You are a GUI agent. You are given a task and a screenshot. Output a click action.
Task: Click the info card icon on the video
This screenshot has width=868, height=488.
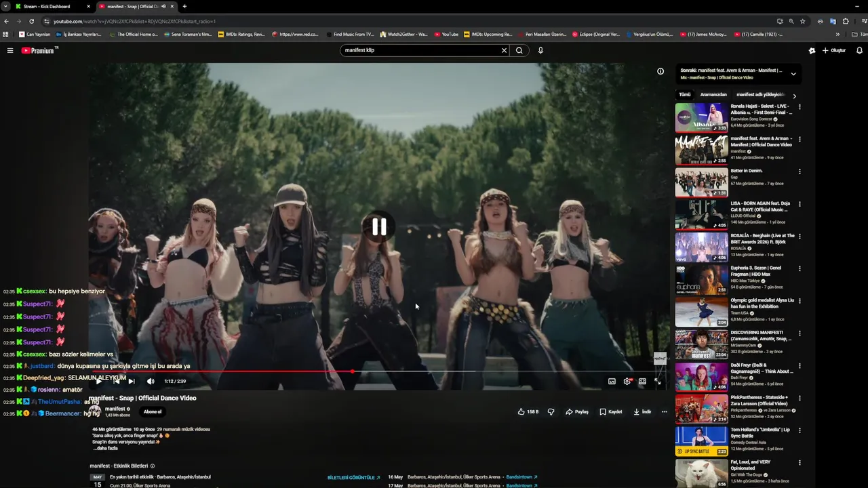pos(660,71)
